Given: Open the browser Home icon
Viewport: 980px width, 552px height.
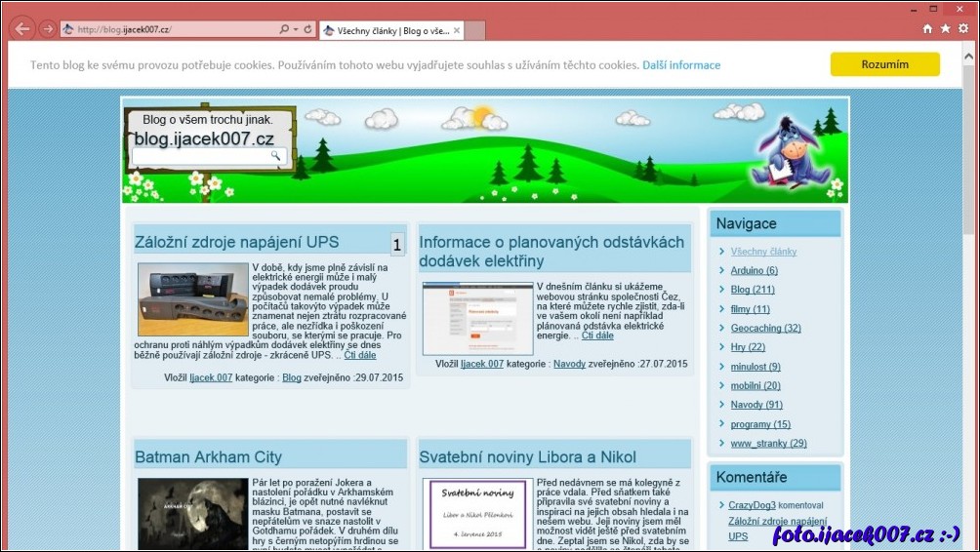Looking at the screenshot, I should [927, 29].
